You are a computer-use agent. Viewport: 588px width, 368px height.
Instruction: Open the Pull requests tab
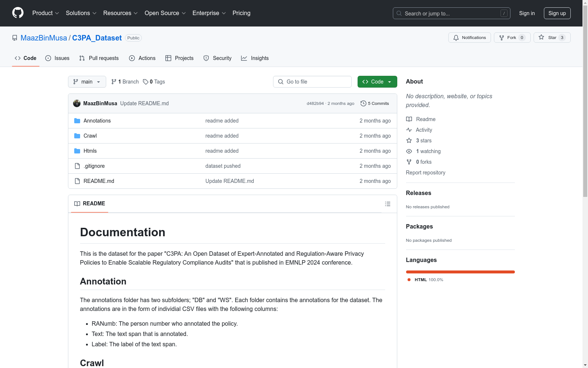[x=99, y=58]
